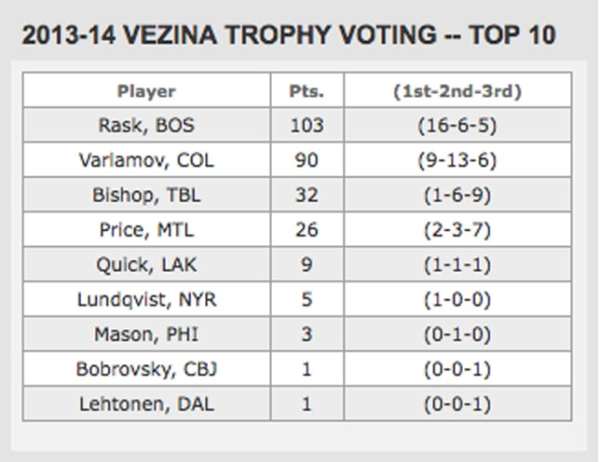Select the Lundqvist, NYR player cell

tap(146, 299)
